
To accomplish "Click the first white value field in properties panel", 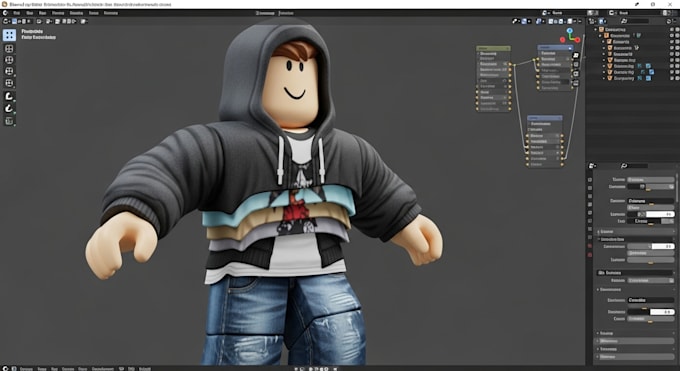I will point(660,214).
